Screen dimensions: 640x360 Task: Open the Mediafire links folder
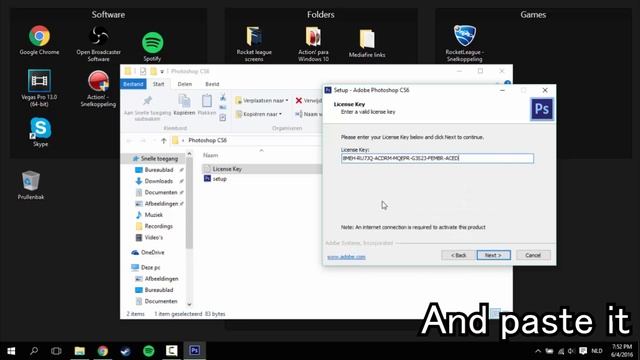tap(367, 43)
